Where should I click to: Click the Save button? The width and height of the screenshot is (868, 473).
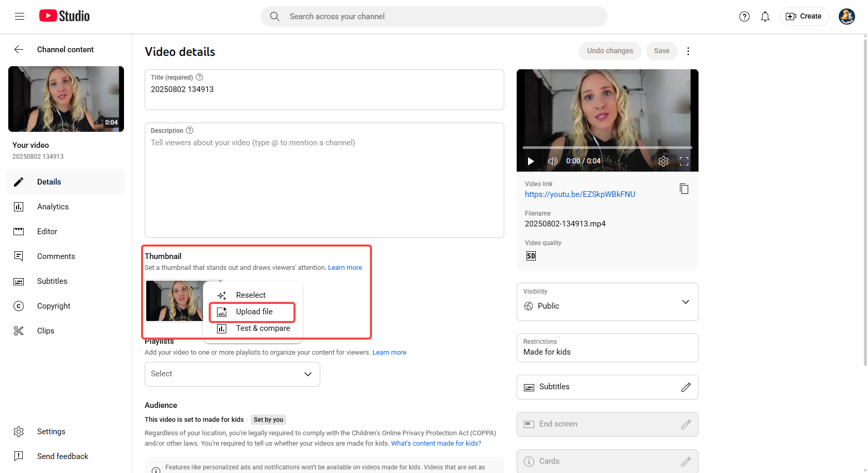661,51
